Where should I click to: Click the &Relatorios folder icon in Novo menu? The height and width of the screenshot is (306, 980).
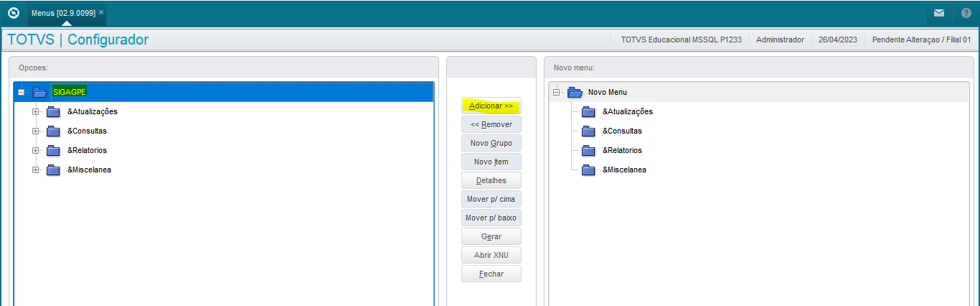pyautogui.click(x=588, y=150)
